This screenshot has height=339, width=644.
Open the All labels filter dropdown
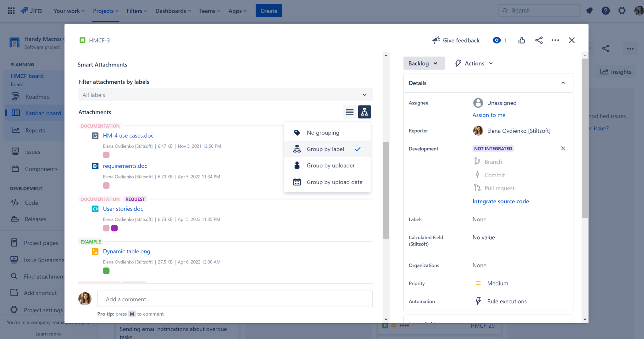tap(225, 95)
